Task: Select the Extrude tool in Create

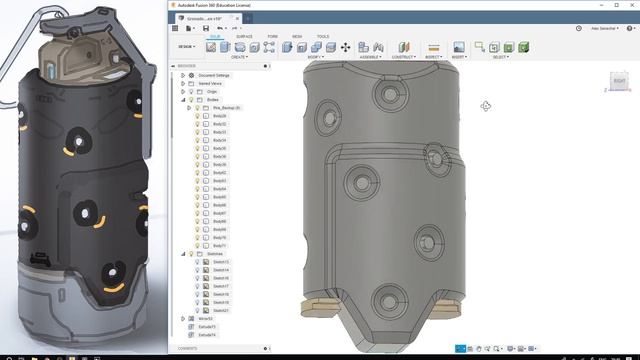Action: tap(225, 47)
